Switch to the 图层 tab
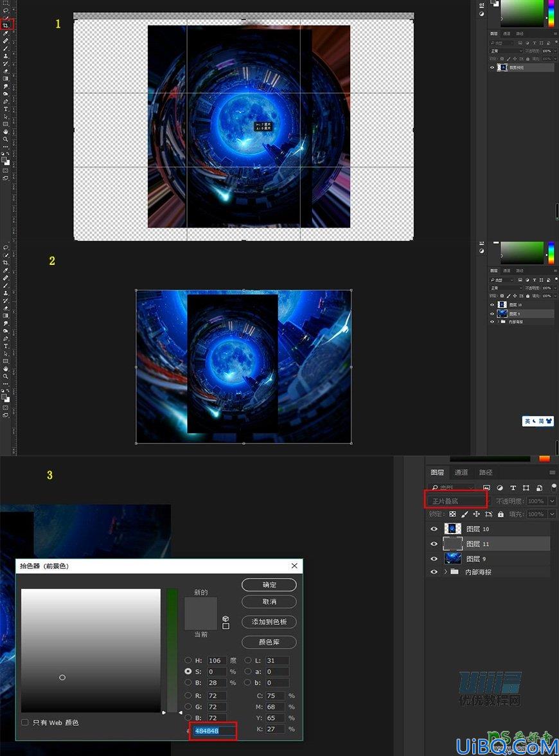The width and height of the screenshot is (559, 756). (437, 473)
